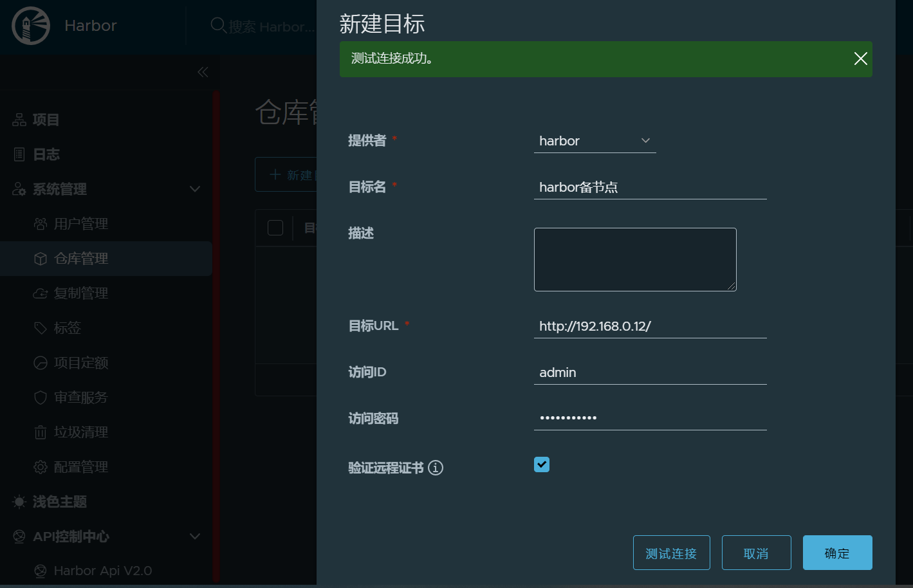913x588 pixels.
Task: Focus the 访问ID input field
Action: click(x=650, y=372)
